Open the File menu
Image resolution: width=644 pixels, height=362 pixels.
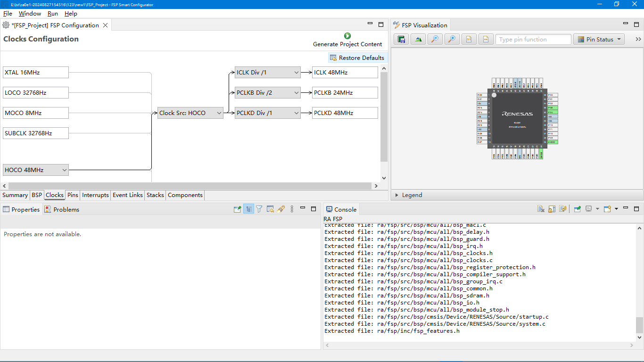pyautogui.click(x=8, y=14)
